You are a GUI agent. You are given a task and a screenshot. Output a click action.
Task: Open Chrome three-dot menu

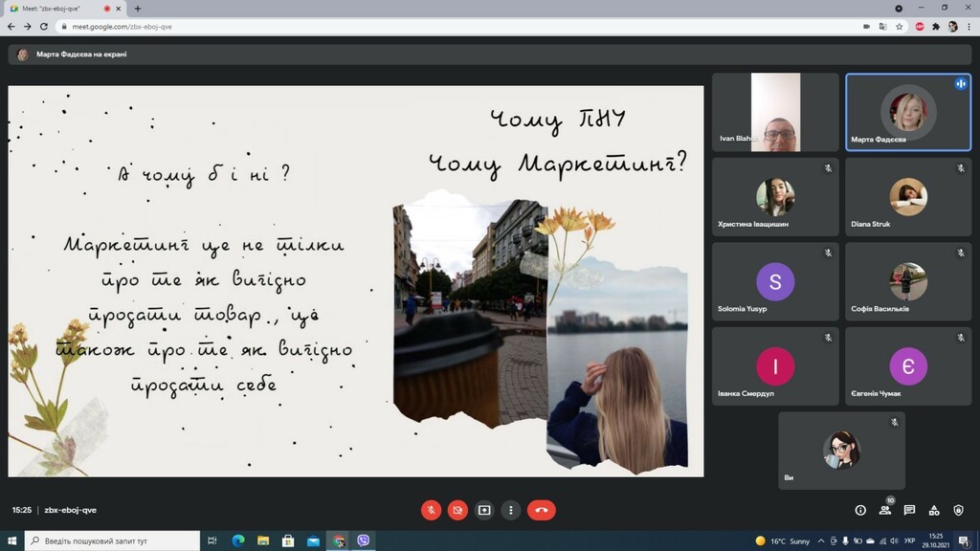pos(969,27)
